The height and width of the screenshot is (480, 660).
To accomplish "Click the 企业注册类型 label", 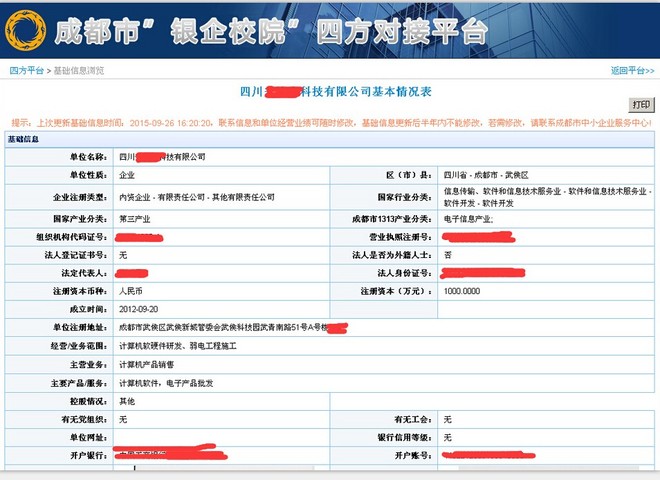I will 80,197.
